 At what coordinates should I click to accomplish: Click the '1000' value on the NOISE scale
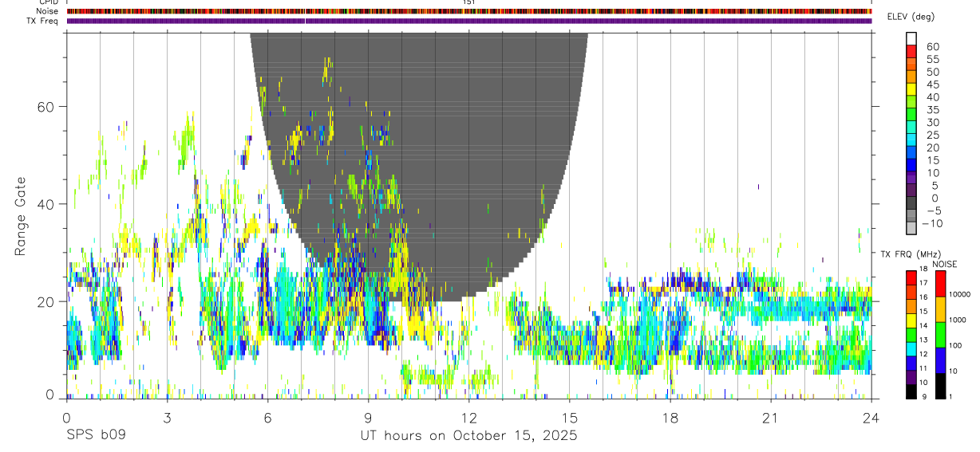(959, 320)
